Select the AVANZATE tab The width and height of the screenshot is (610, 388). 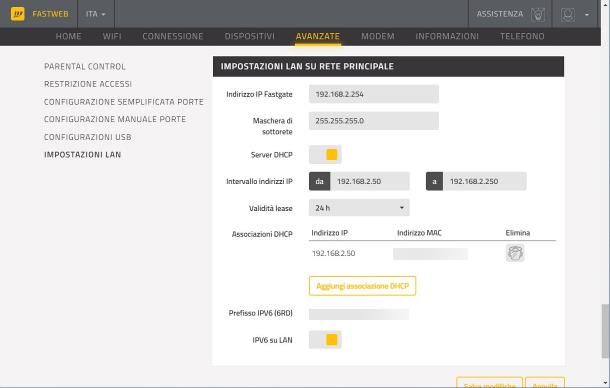tap(318, 36)
